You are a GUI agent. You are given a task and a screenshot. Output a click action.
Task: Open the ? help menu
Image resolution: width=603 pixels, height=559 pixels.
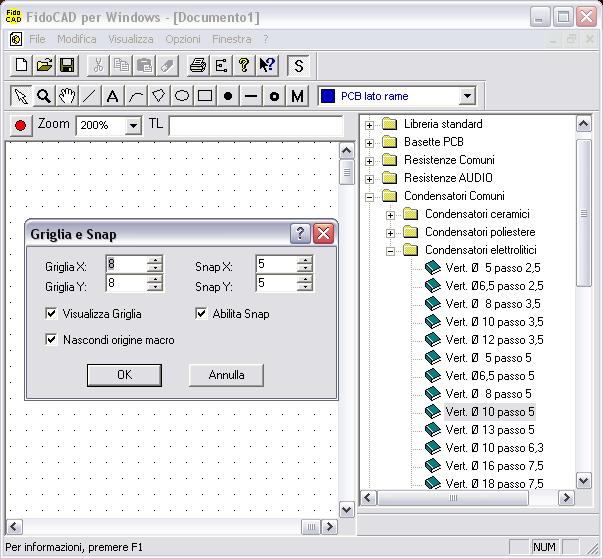coord(266,39)
